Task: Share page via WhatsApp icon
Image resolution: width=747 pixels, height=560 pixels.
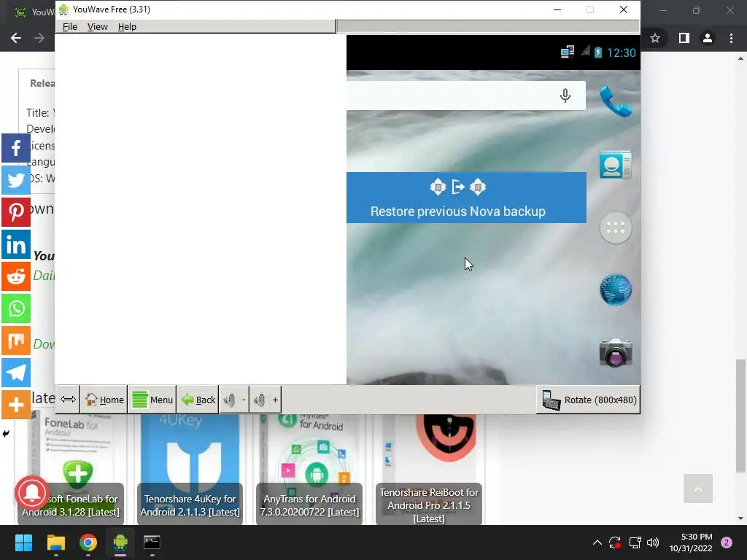Action: pos(16,308)
